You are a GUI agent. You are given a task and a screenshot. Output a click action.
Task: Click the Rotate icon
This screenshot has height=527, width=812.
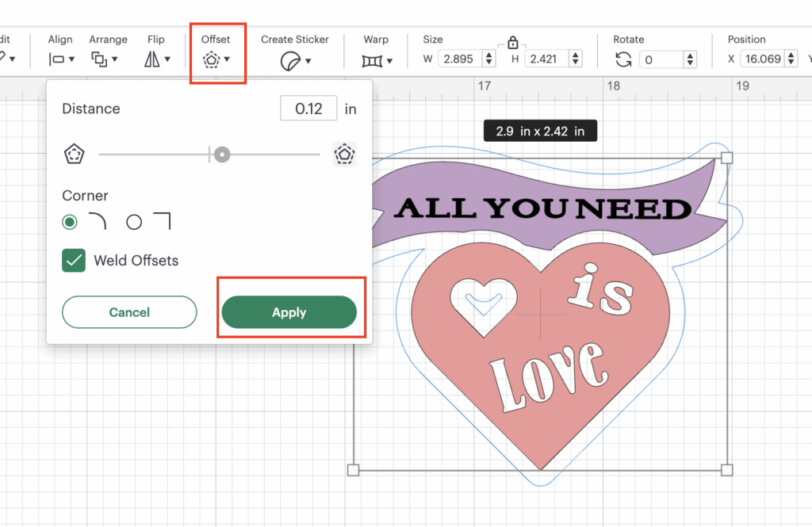(623, 59)
